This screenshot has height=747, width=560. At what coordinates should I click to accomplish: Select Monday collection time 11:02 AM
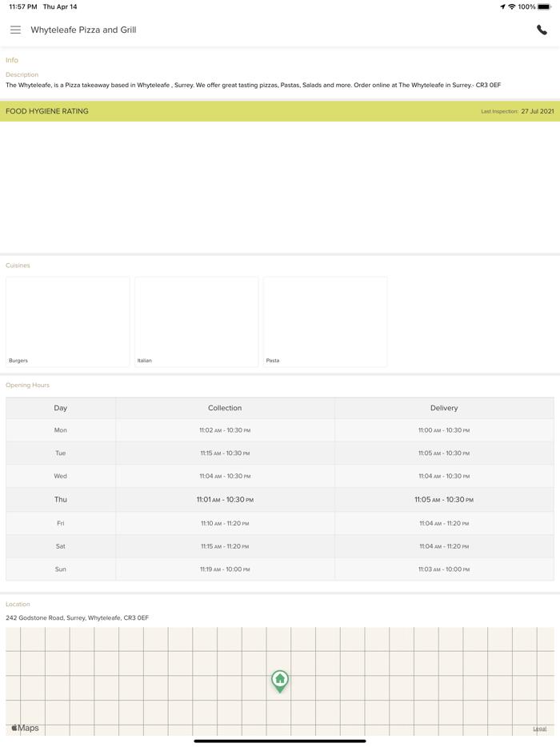tap(225, 430)
